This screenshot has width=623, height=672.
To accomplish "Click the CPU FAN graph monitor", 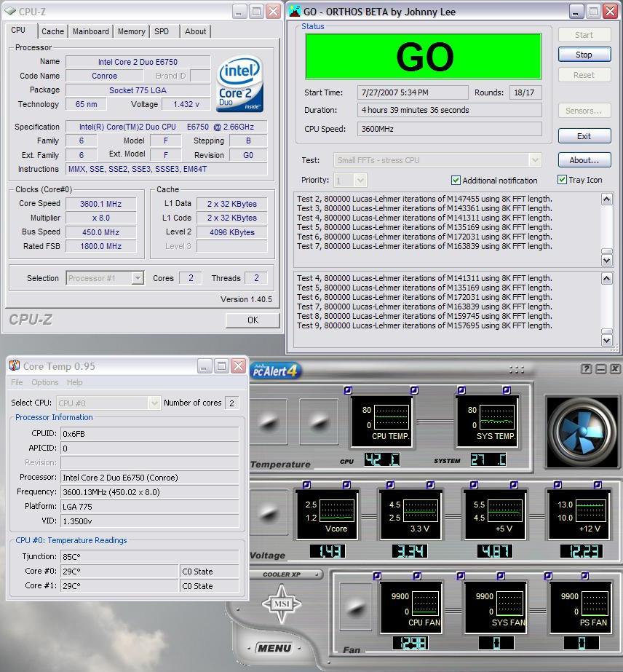I will pyautogui.click(x=411, y=607).
